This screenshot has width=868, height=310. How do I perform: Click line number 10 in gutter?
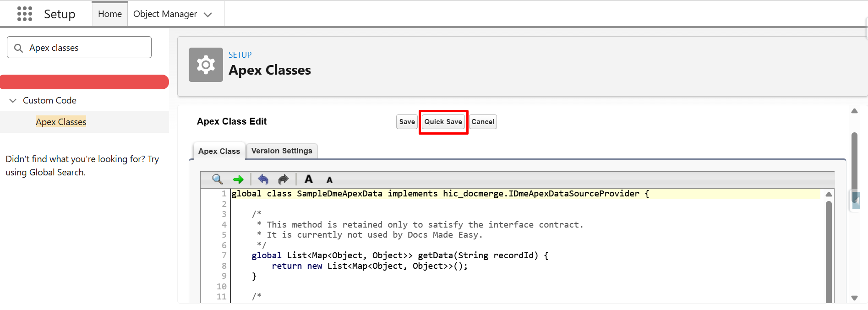click(x=222, y=287)
